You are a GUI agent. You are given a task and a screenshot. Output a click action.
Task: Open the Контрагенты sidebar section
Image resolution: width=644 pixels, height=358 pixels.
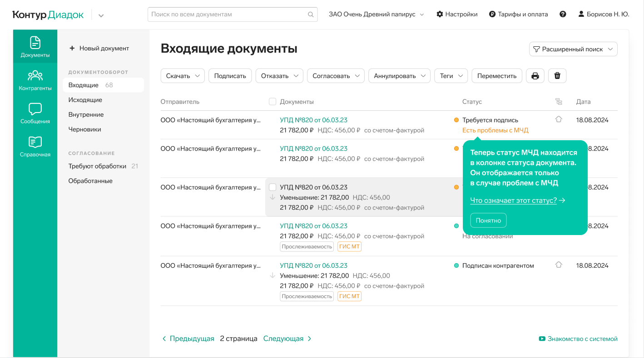pyautogui.click(x=35, y=80)
